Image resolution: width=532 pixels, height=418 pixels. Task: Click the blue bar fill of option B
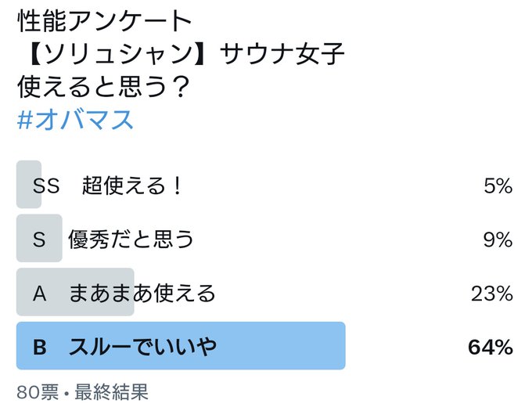click(x=181, y=346)
